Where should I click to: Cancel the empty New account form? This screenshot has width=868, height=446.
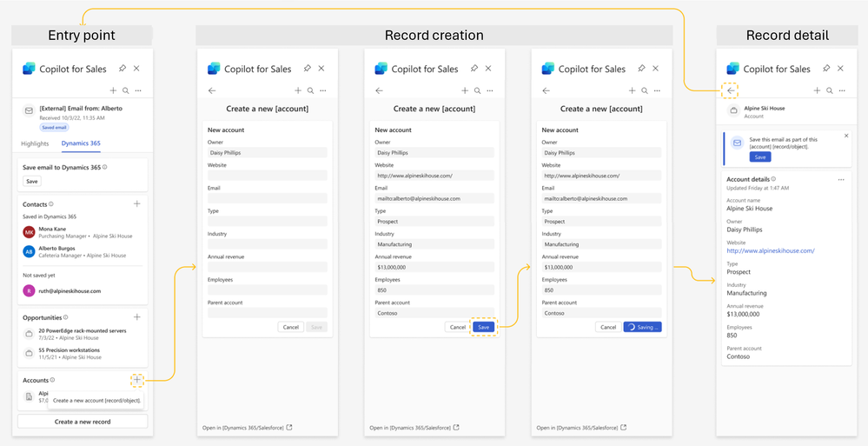click(x=290, y=328)
